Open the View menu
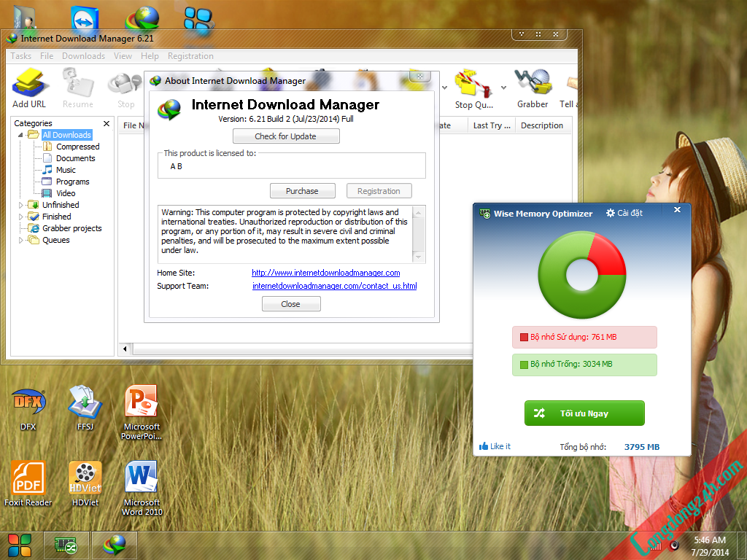The image size is (747, 560). tap(123, 56)
